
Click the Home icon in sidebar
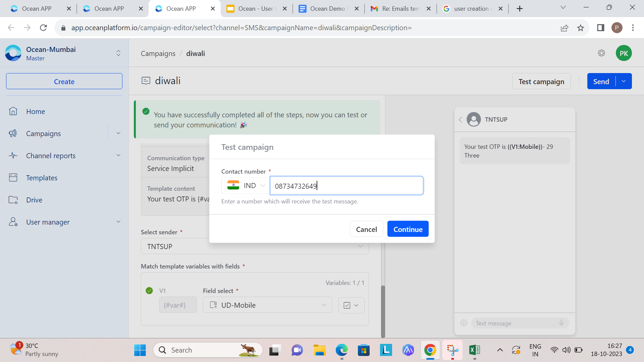pos(13,111)
